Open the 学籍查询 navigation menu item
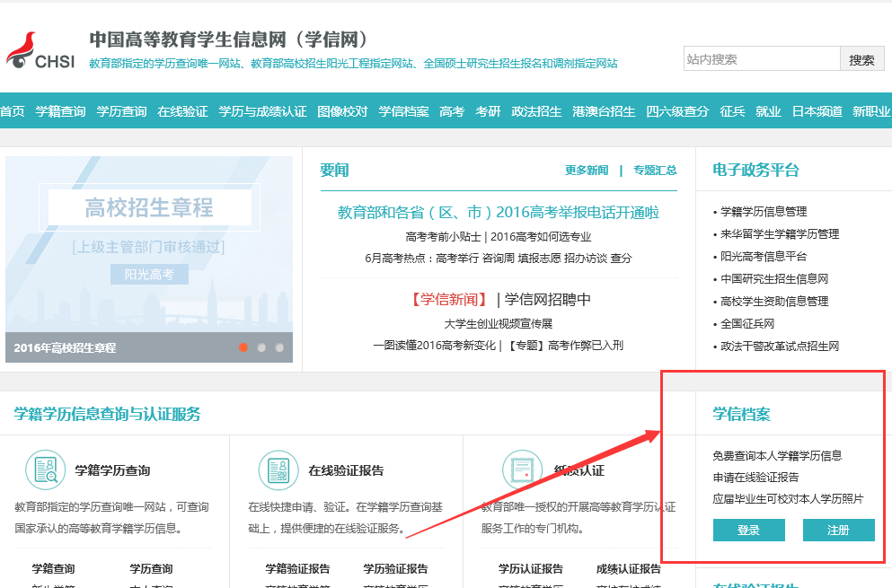Image resolution: width=892 pixels, height=588 pixels. (60, 111)
